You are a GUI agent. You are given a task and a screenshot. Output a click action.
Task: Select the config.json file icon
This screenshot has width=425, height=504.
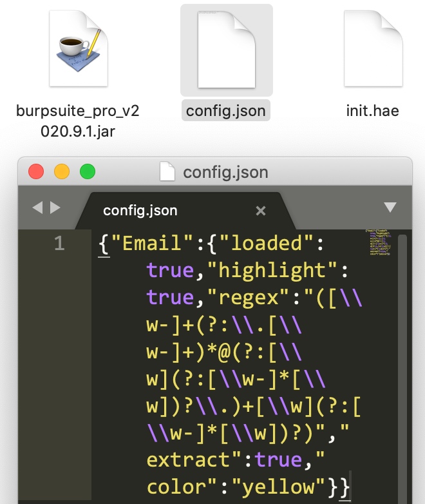tap(226, 50)
